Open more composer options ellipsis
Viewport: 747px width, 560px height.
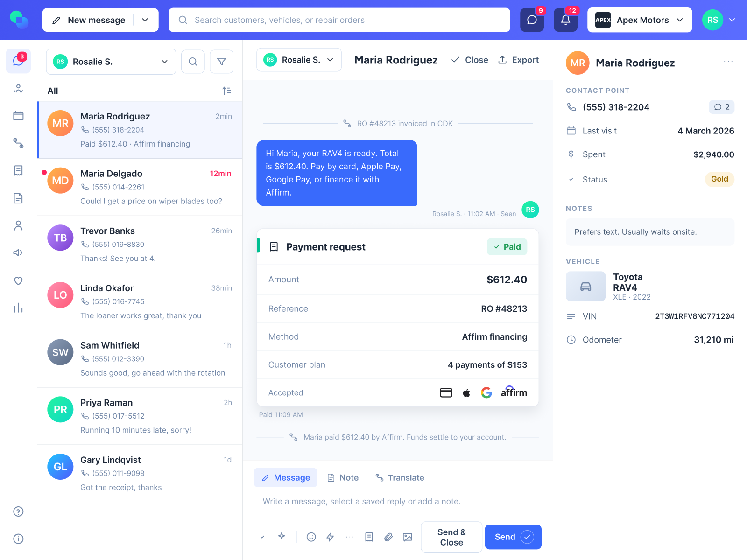click(350, 537)
